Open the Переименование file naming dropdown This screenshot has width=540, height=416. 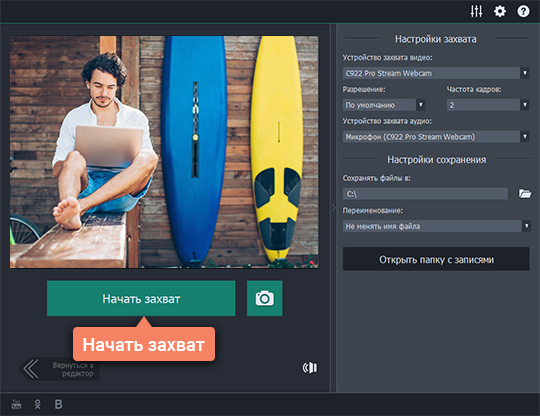click(436, 226)
